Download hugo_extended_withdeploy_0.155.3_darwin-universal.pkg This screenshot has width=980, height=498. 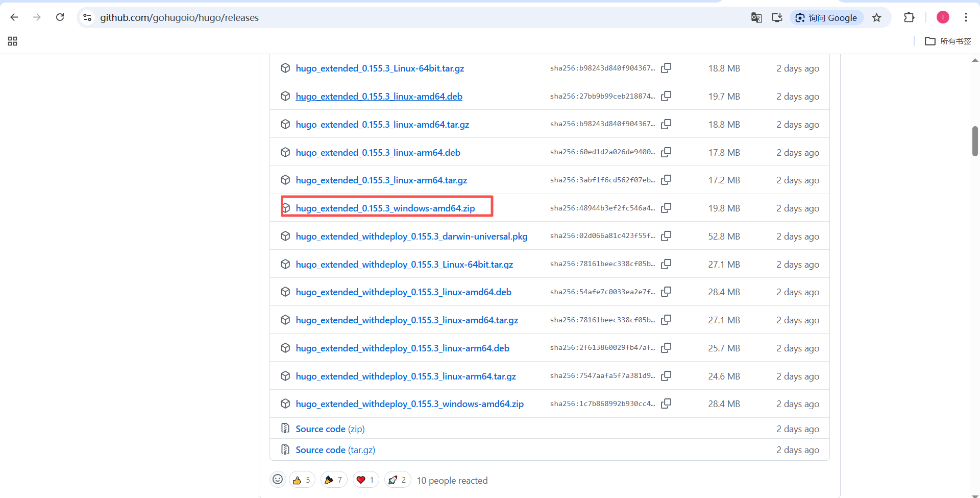(411, 236)
